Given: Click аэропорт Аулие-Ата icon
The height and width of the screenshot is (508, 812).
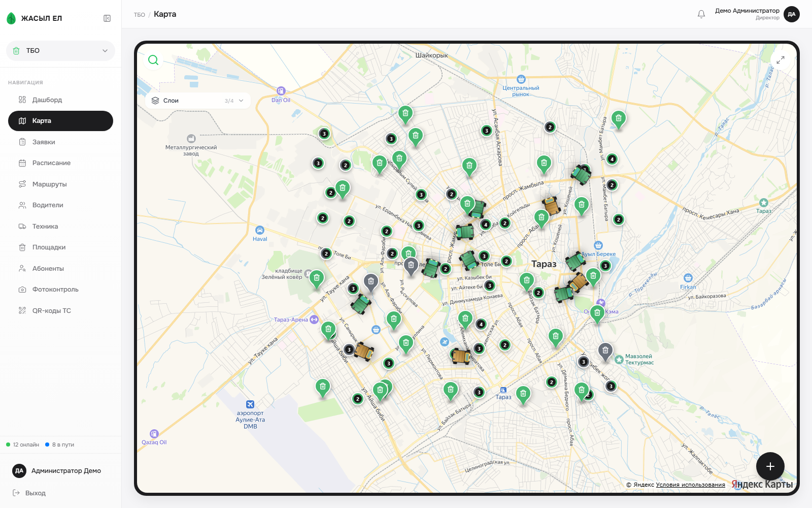Looking at the screenshot, I should click(250, 404).
